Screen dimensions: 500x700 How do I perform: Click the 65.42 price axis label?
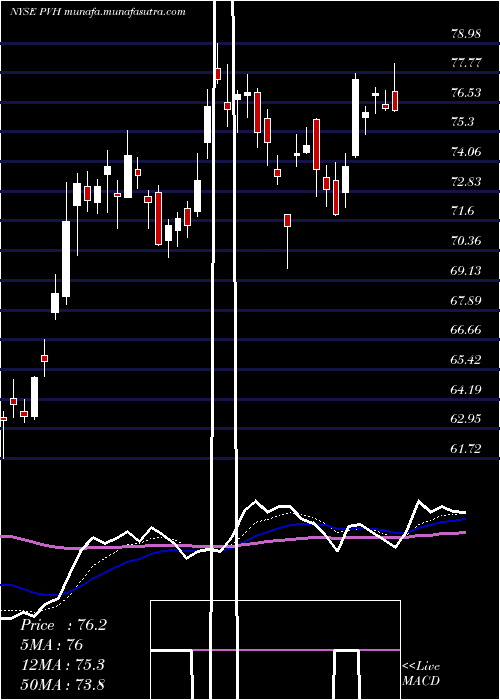466,359
